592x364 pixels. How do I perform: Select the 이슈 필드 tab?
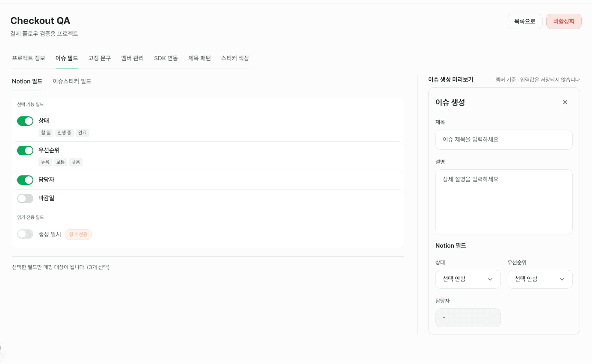click(x=67, y=58)
